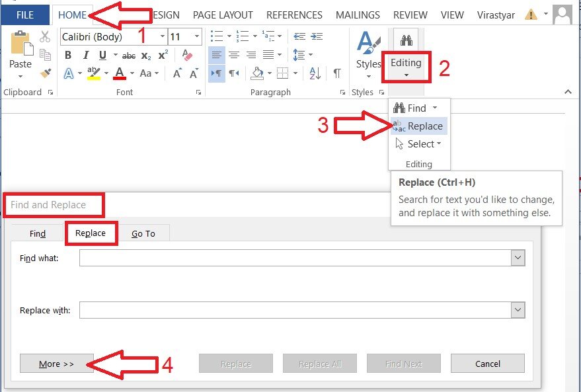581x392 pixels.
Task: Click the Replace option in Editing menu
Action: 424,126
